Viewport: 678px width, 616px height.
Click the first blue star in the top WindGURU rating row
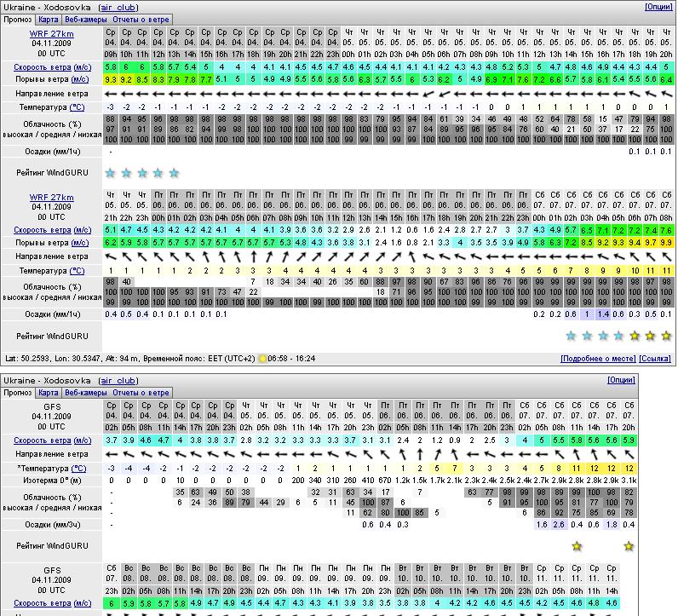coord(110,173)
